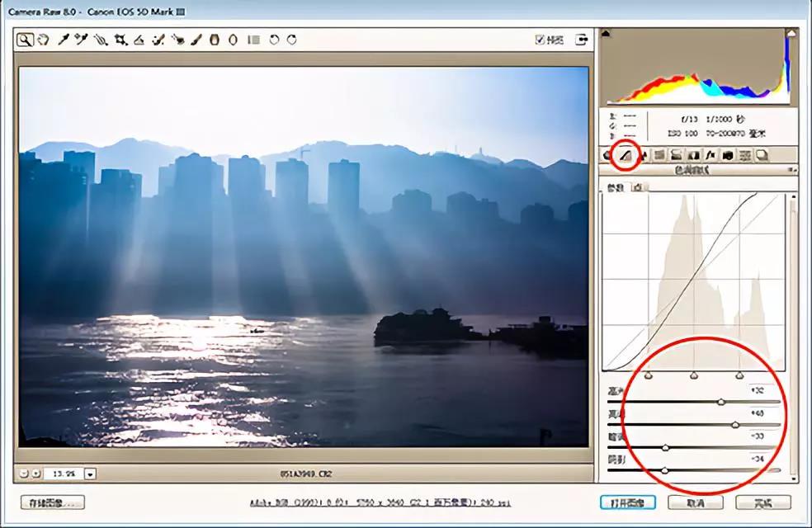Rotate image 90° clockwise

291,40
